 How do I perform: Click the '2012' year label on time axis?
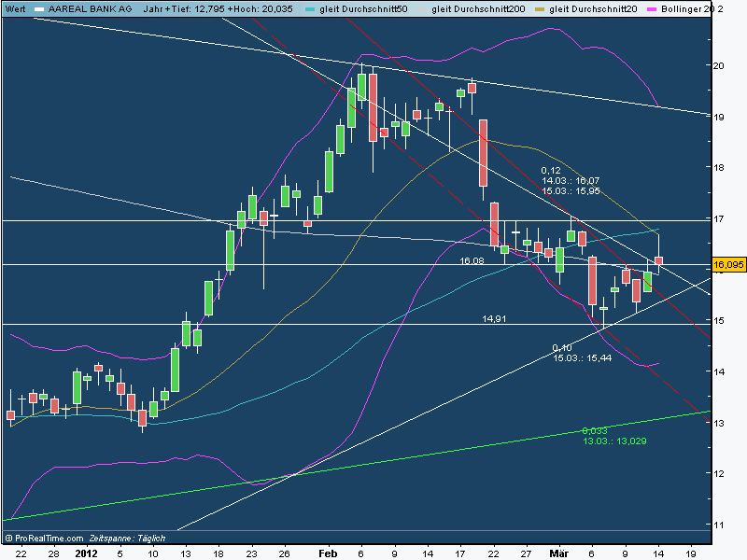point(86,553)
